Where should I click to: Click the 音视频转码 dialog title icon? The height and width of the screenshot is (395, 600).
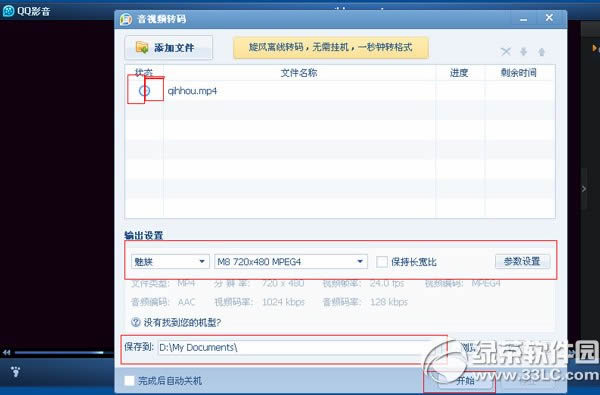pos(126,19)
